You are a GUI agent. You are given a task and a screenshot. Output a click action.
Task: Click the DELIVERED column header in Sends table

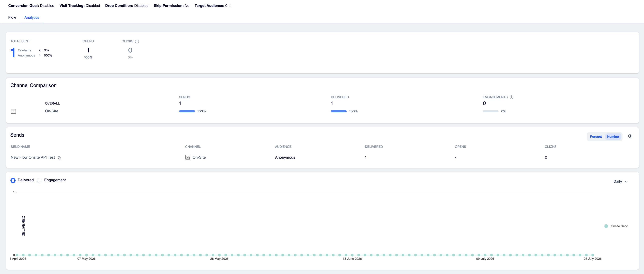(x=374, y=147)
